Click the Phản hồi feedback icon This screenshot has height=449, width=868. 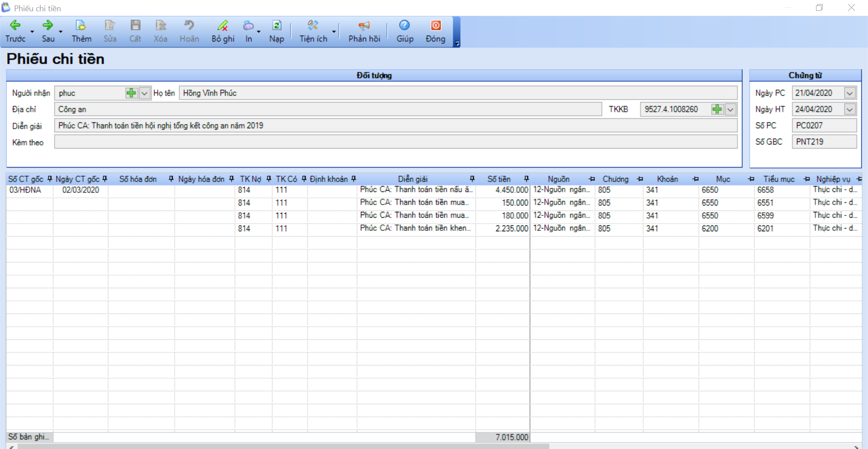364,26
